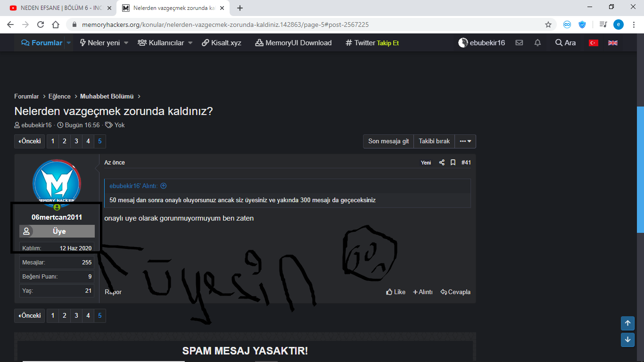Image resolution: width=644 pixels, height=362 pixels.
Task: Switch site language to English flag
Action: pyautogui.click(x=613, y=42)
